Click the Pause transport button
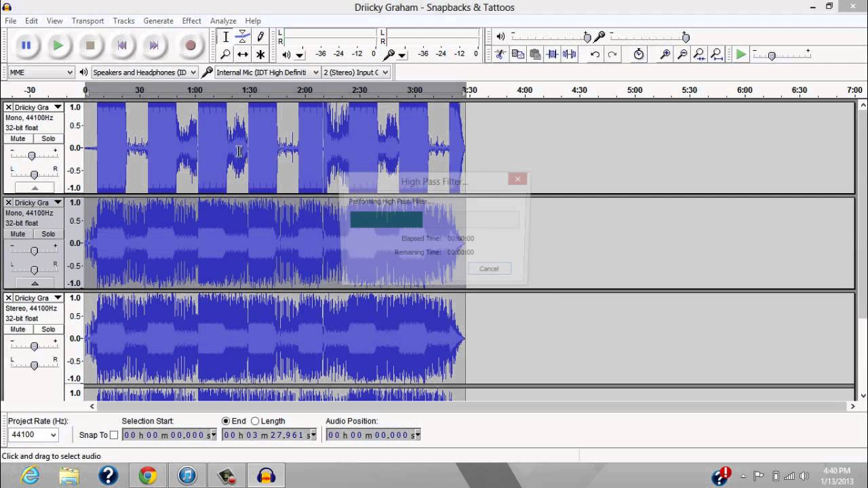This screenshot has width=868, height=488. point(26,45)
